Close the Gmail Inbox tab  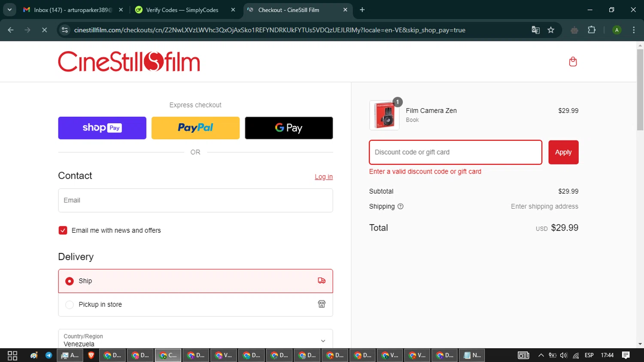[x=121, y=10]
